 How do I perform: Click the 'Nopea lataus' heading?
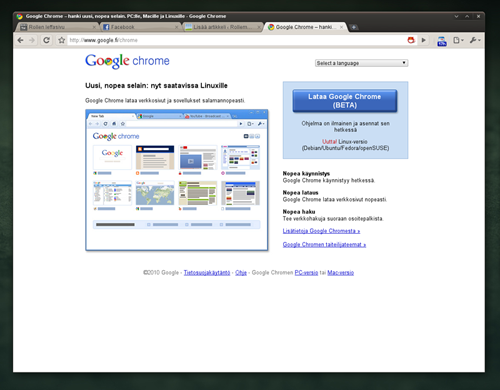(x=301, y=193)
